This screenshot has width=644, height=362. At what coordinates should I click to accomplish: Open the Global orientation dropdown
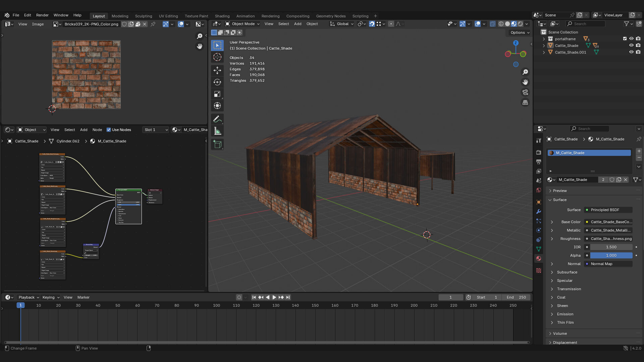click(342, 24)
